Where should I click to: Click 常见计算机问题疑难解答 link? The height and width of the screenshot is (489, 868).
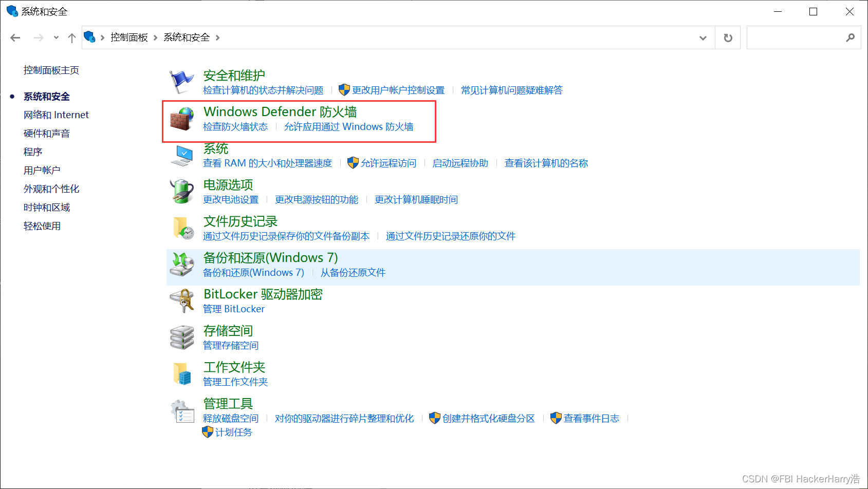[x=512, y=90]
